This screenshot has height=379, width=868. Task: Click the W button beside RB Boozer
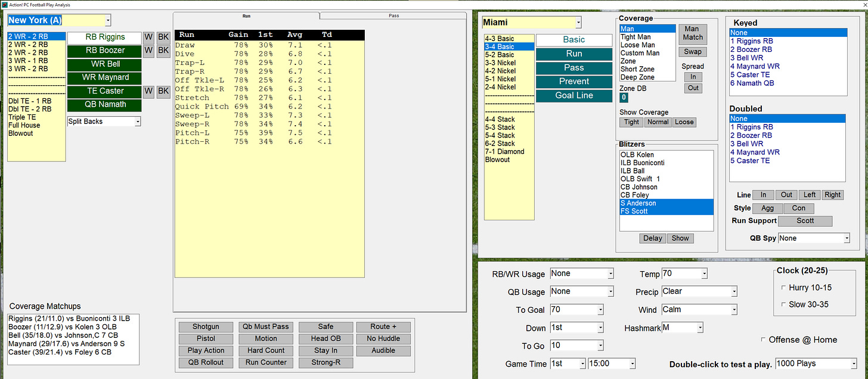pos(148,51)
